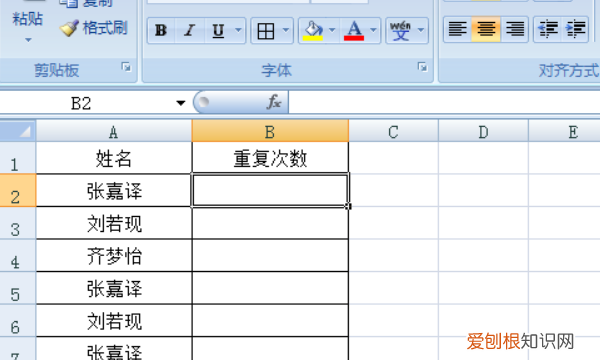Select empty cell D3

click(x=483, y=223)
